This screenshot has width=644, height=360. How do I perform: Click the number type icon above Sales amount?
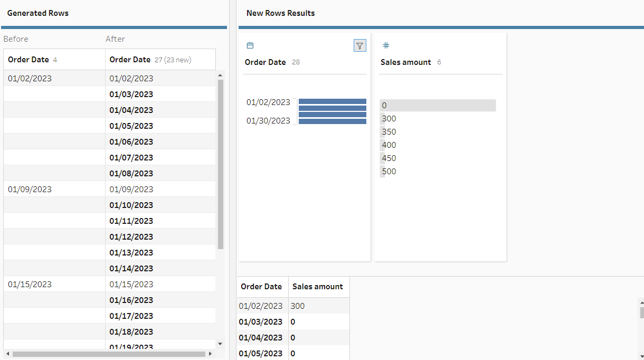coord(386,46)
